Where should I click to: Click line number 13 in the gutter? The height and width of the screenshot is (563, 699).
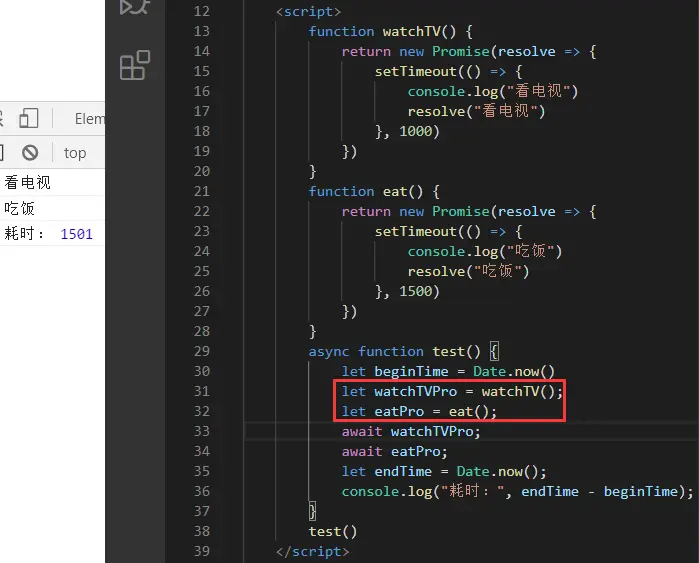click(x=202, y=31)
